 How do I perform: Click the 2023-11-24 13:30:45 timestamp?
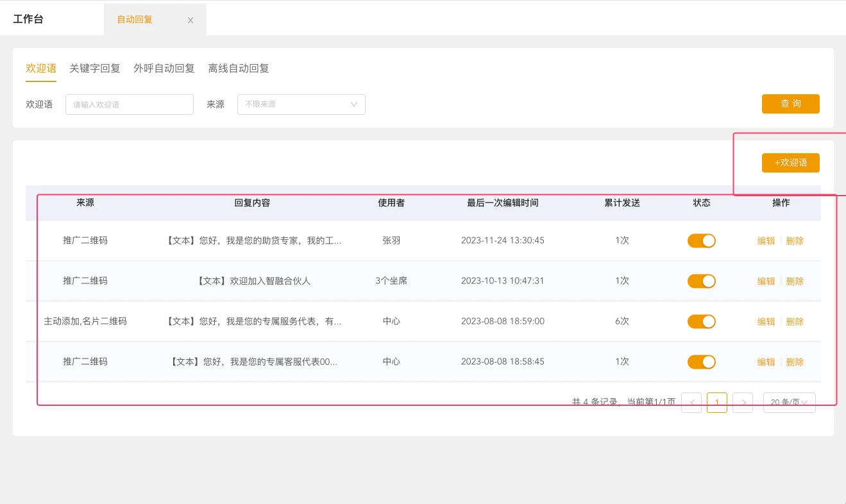[x=503, y=240]
